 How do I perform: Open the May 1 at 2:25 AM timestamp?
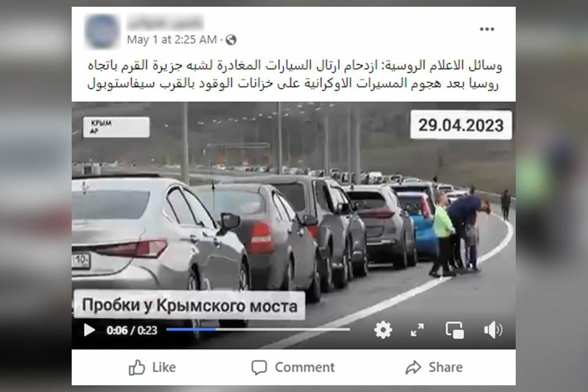coord(172,40)
